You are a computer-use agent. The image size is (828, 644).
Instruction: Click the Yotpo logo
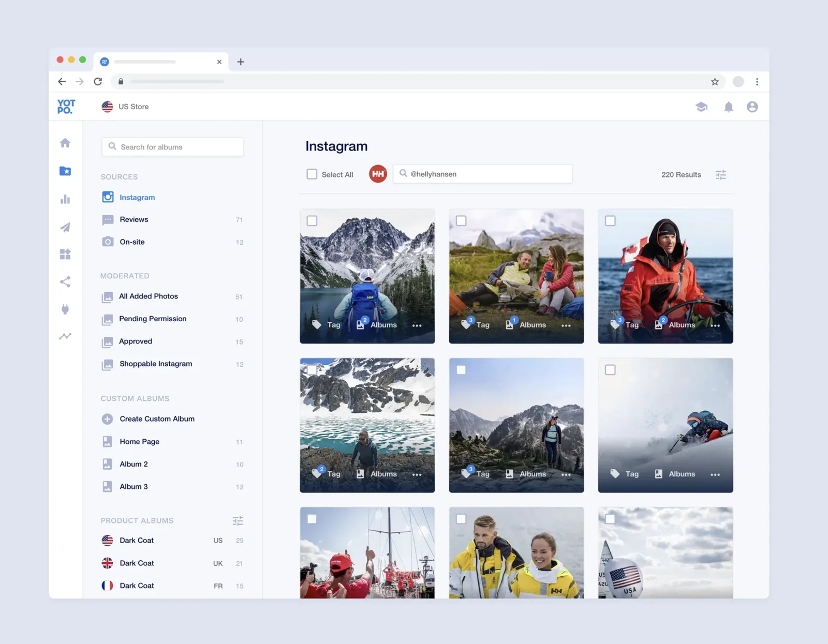(x=66, y=107)
